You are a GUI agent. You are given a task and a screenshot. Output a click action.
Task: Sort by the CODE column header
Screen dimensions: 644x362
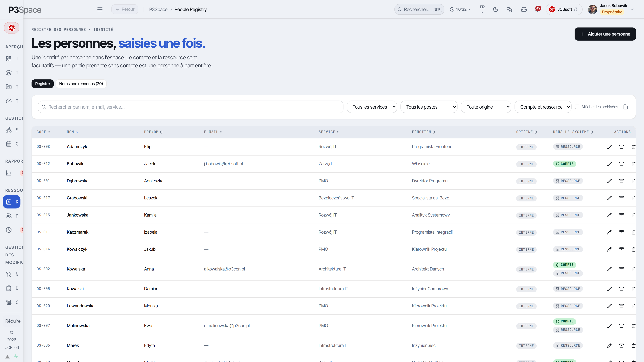[43, 132]
